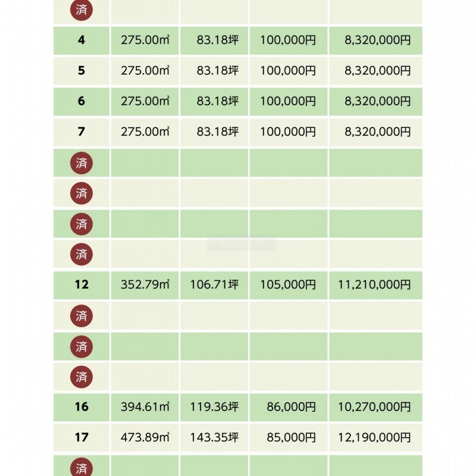Click the 12,190,000円 total price
The width and height of the screenshot is (476, 476).
(374, 437)
